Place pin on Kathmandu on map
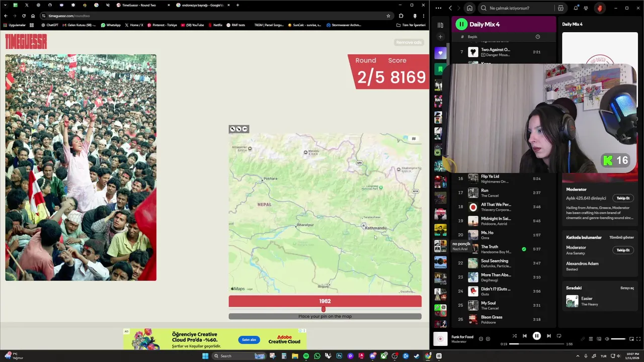This screenshot has height=362, width=644. tap(364, 226)
